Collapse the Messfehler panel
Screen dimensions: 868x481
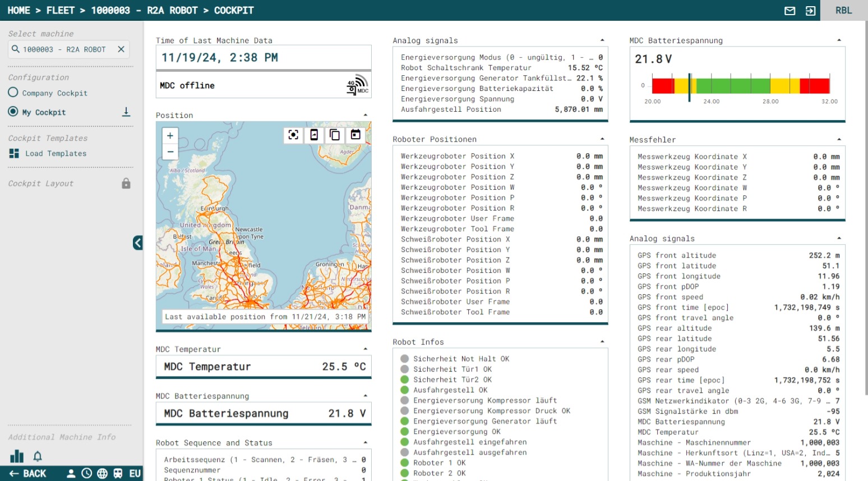coord(839,140)
